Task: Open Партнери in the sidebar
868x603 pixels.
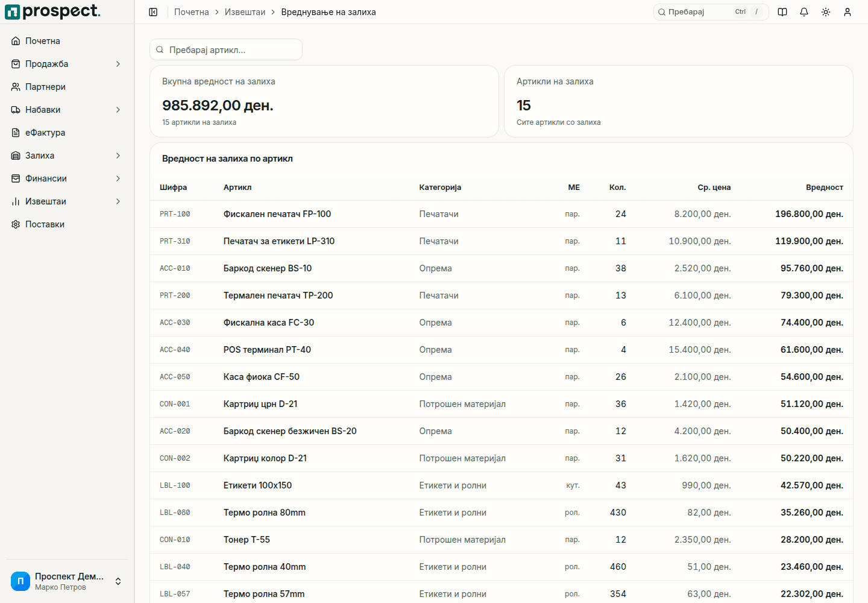Action: 67,87
